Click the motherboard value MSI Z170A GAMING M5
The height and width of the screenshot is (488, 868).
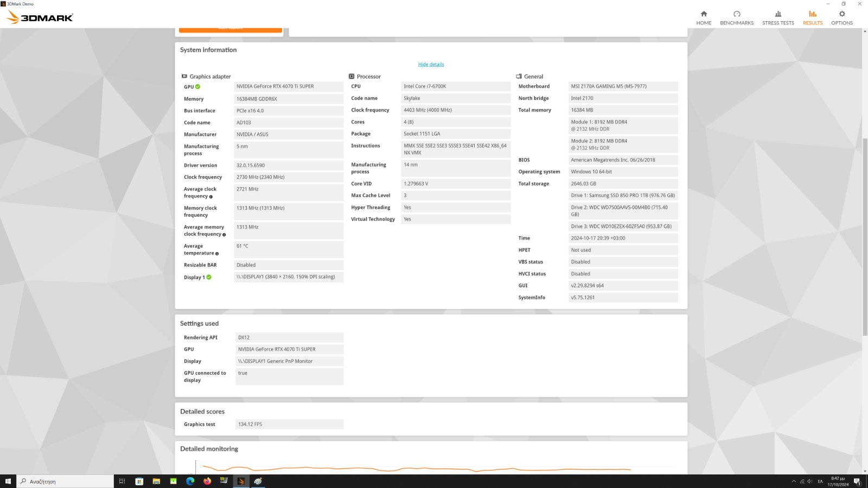click(x=623, y=86)
